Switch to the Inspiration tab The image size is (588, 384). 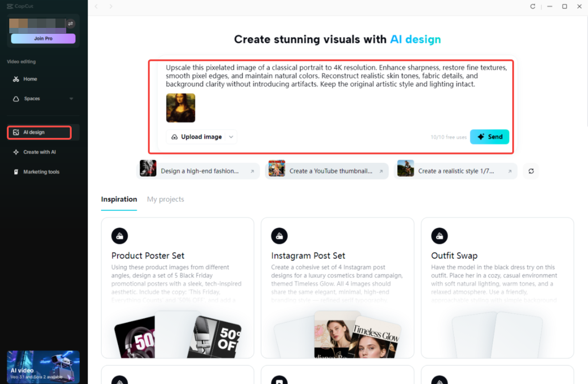tap(119, 199)
